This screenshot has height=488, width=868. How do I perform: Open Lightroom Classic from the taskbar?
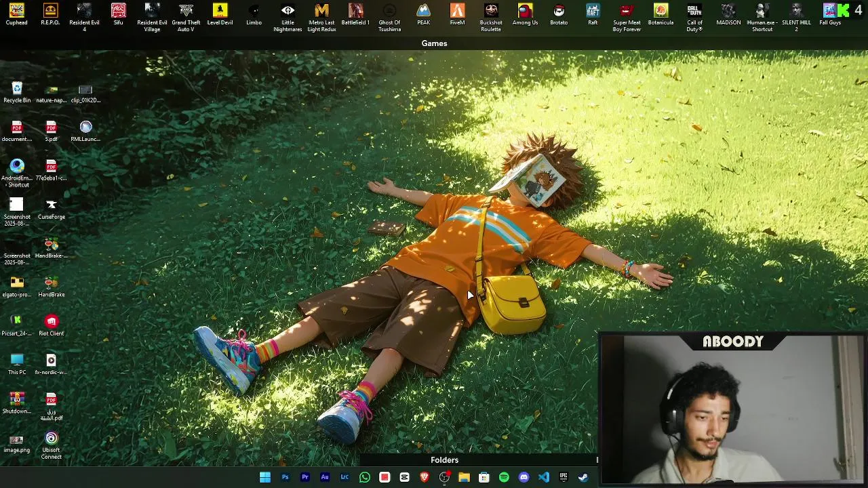(x=344, y=477)
